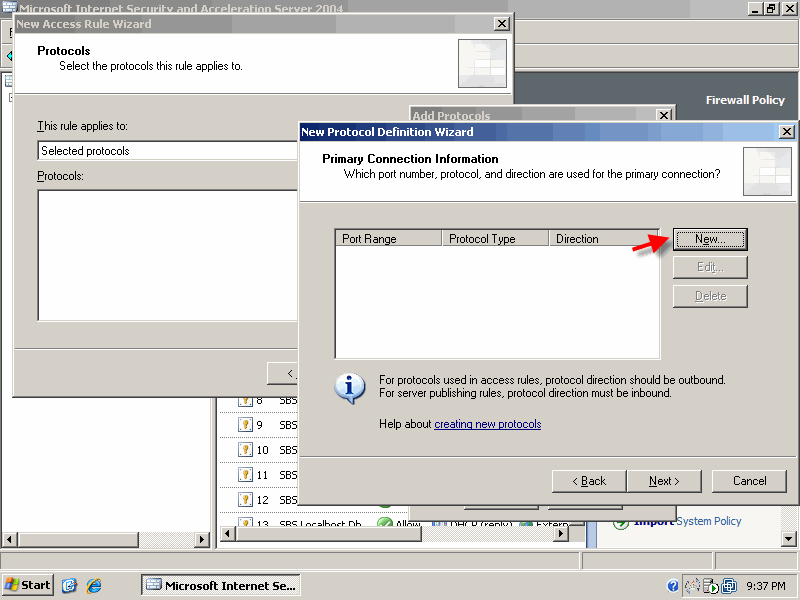Minimize the ISA Server main window
This screenshot has width=800, height=600.
pos(756,8)
